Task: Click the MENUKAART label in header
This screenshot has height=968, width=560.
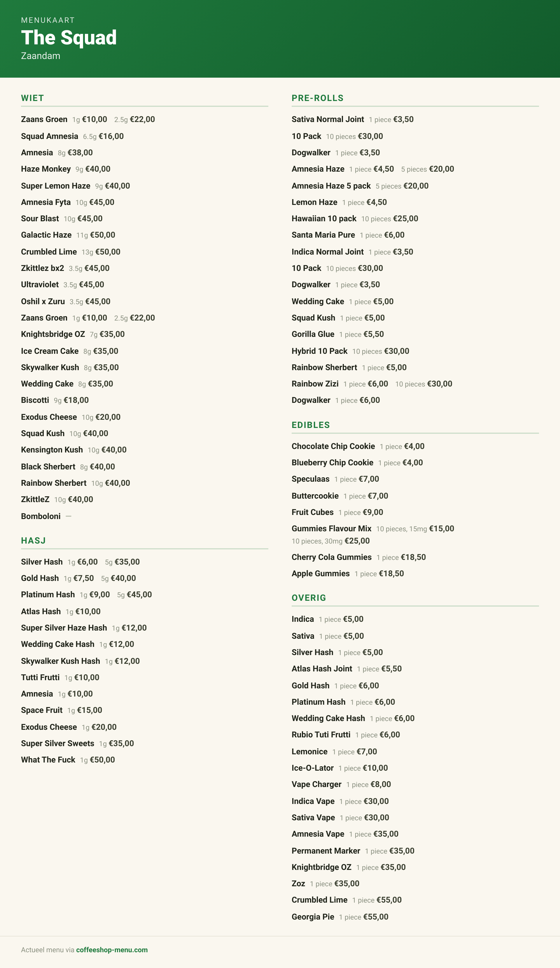Action: 48,20
